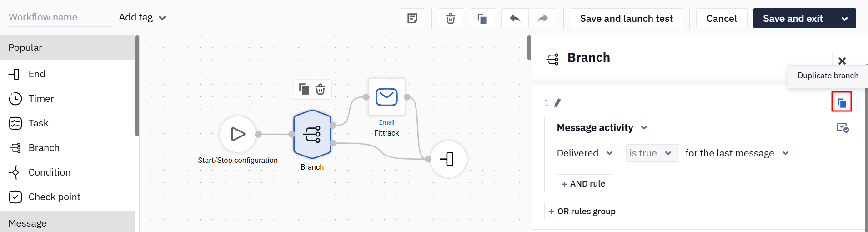Click the top toolbar trash delete icon
The width and height of the screenshot is (868, 232).
pos(451,18)
